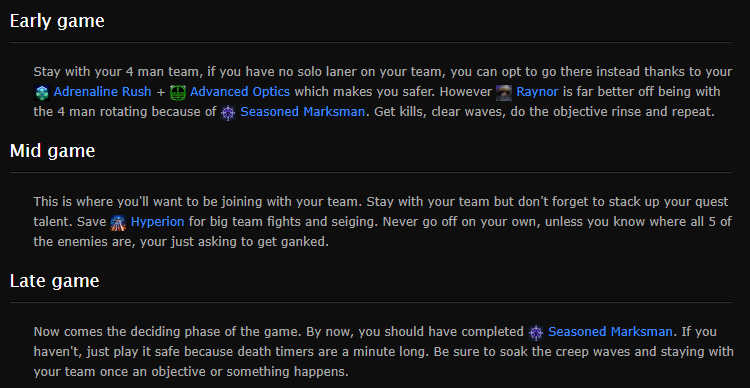
Task: Open the Adrenaline Rush link
Action: pyautogui.click(x=102, y=92)
